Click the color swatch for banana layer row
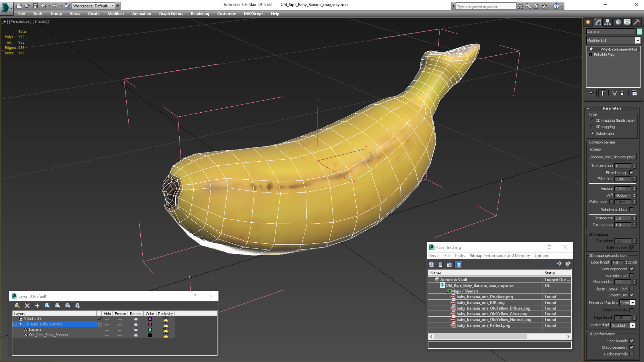The height and width of the screenshot is (362, 644). pos(150,330)
